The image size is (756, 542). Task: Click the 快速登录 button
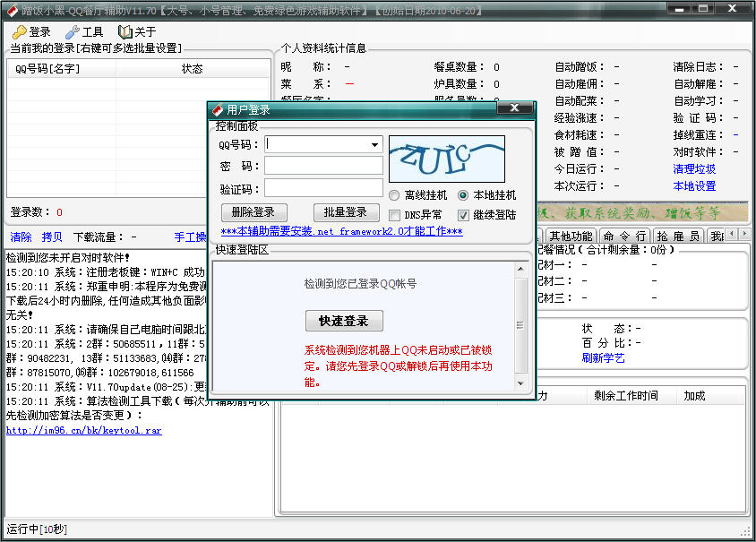tap(344, 321)
